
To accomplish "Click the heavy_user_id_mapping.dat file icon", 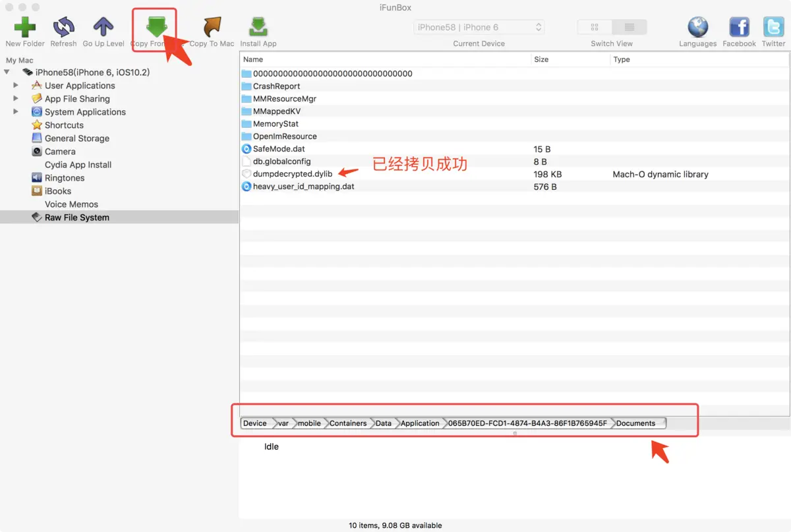I will [247, 187].
